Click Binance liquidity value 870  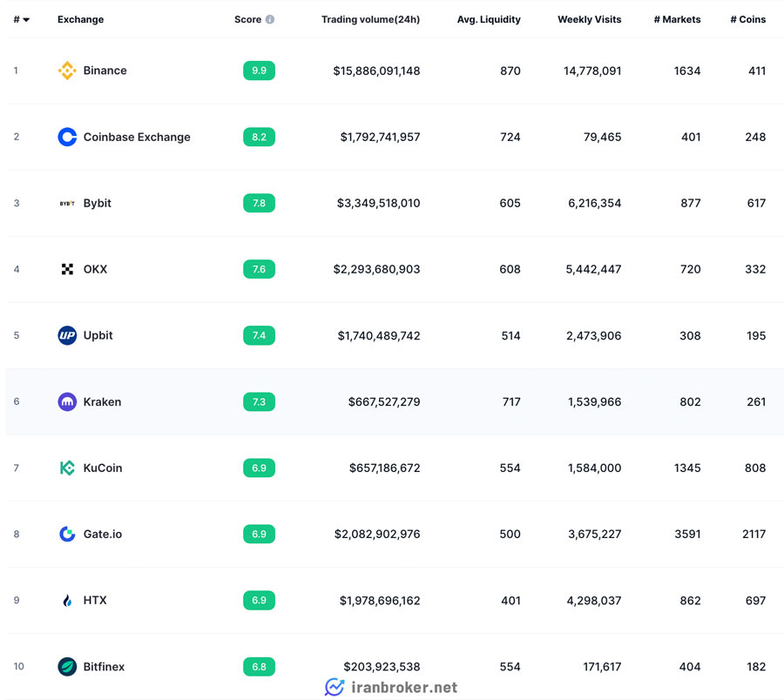(510, 71)
